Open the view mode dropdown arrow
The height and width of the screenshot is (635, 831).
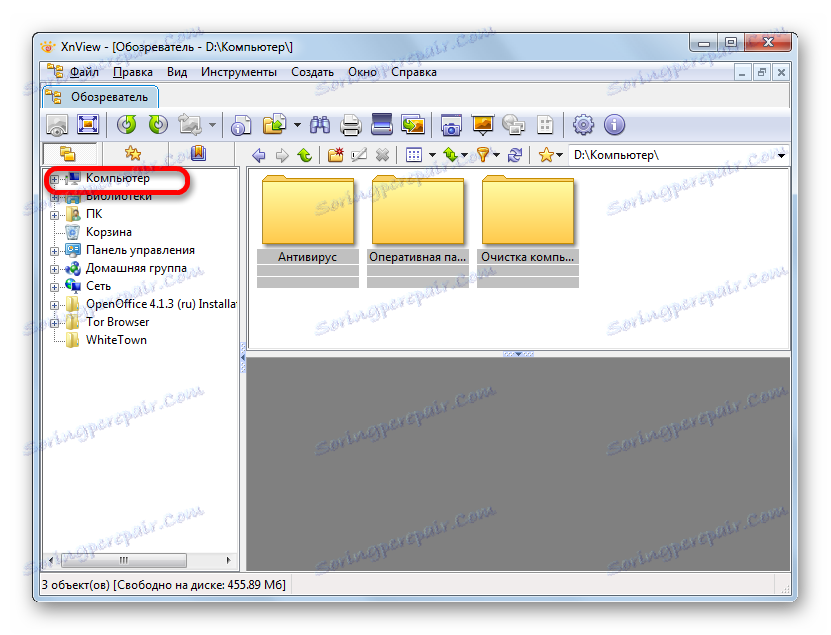tap(432, 155)
